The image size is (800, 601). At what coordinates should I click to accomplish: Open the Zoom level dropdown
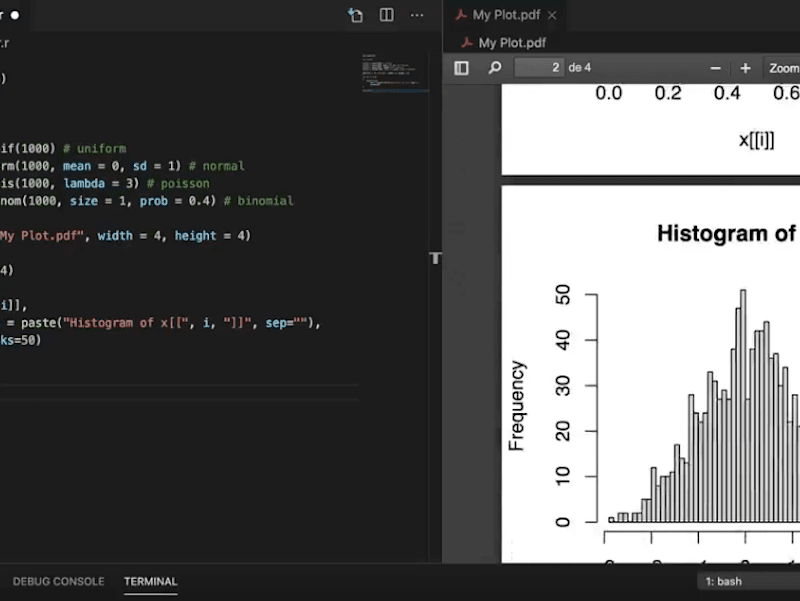click(782, 68)
